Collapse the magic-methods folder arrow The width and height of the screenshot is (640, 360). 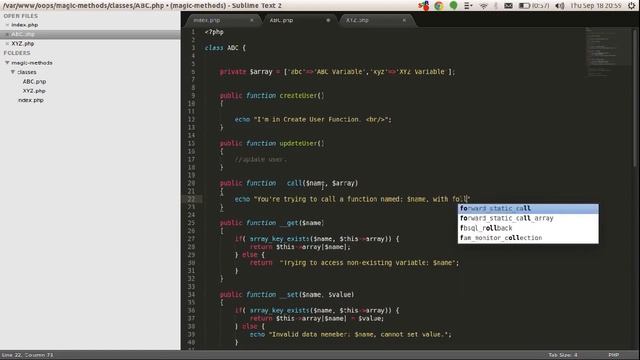click(x=7, y=63)
